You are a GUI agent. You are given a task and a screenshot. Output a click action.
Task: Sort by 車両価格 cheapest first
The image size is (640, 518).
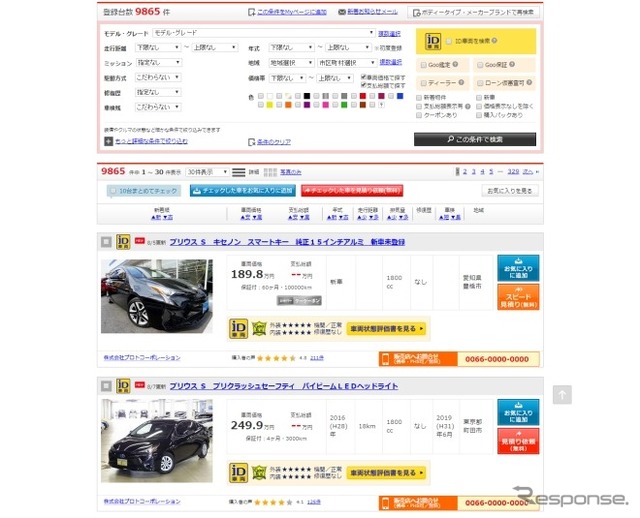pyautogui.click(x=245, y=218)
